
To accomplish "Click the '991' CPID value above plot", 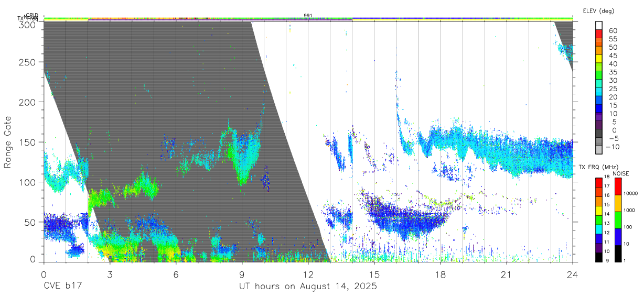I will coord(308,16).
